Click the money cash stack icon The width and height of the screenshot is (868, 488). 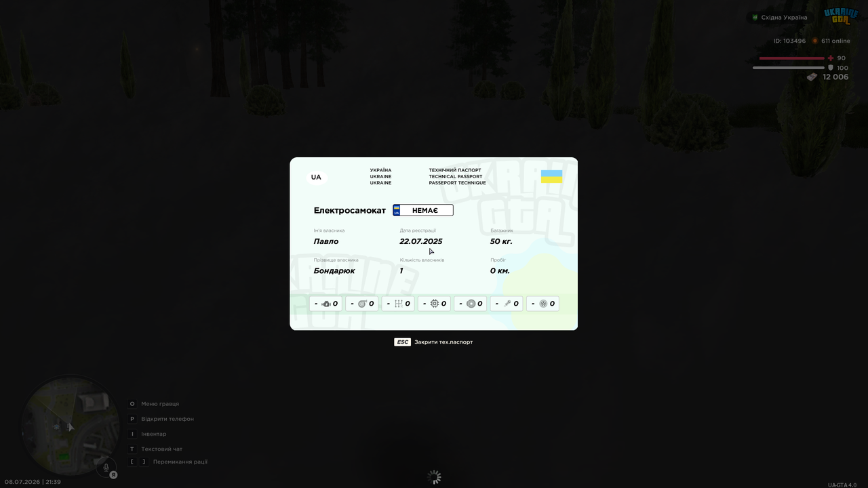pyautogui.click(x=812, y=77)
